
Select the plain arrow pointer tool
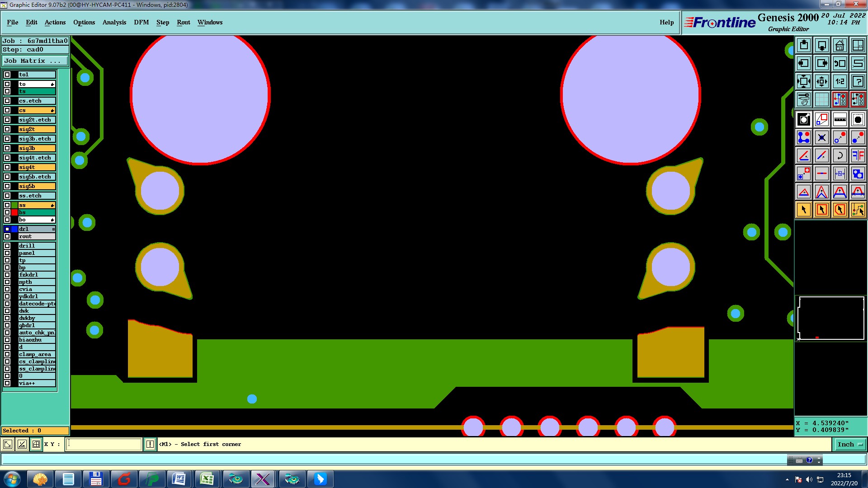tap(803, 210)
